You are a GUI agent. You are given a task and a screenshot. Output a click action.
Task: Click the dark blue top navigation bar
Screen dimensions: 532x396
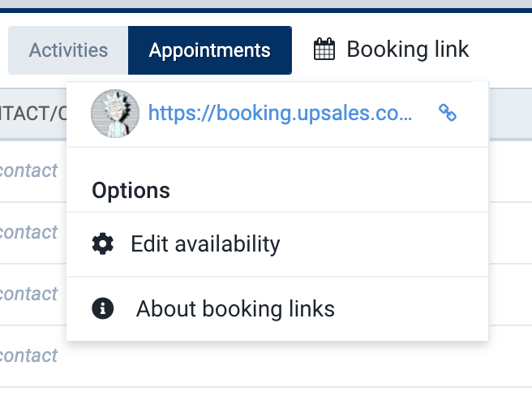[x=266, y=11]
